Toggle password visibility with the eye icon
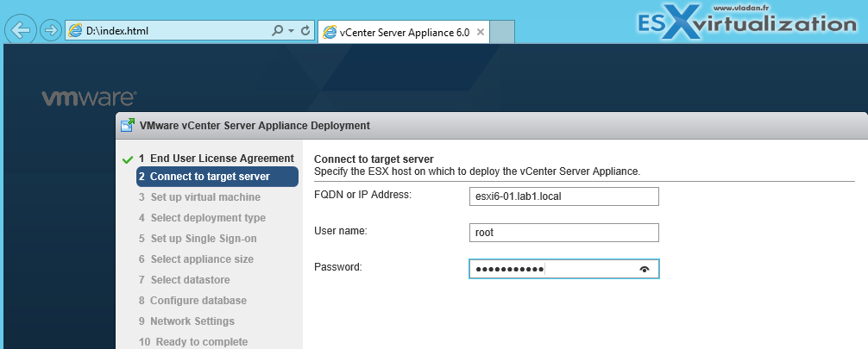The image size is (868, 349). click(x=644, y=270)
